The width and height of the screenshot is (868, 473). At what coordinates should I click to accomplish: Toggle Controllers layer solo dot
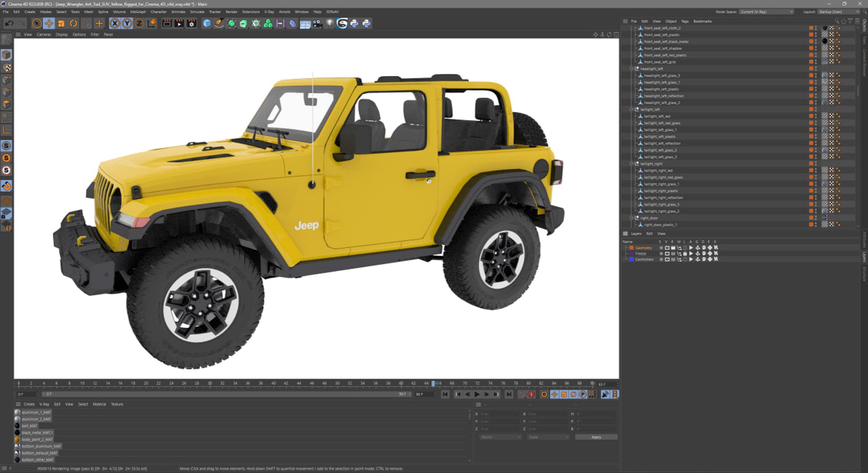661,260
